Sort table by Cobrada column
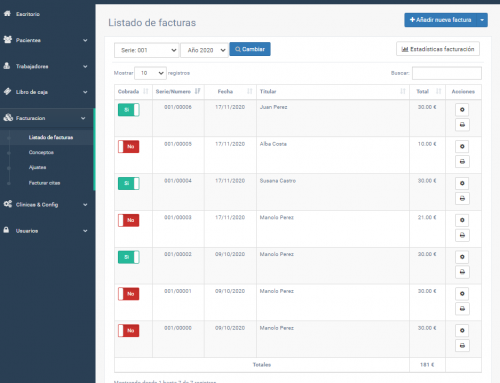 [x=133, y=92]
